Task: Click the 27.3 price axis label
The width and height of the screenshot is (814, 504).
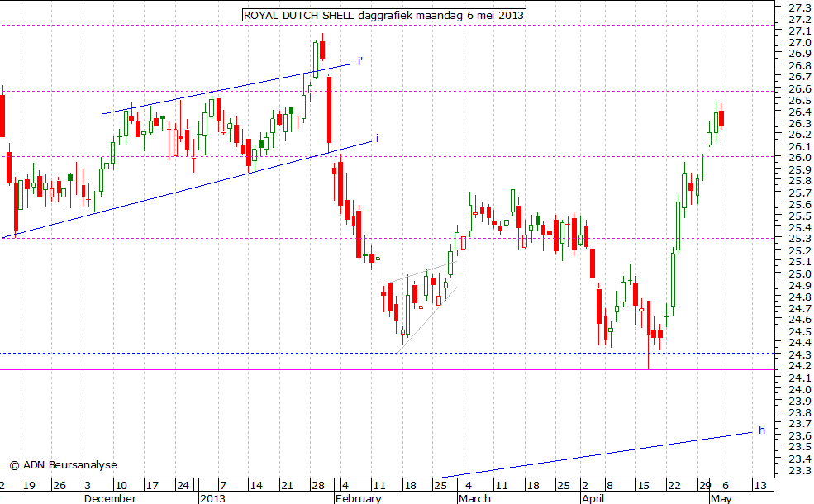Action: tap(799, 7)
